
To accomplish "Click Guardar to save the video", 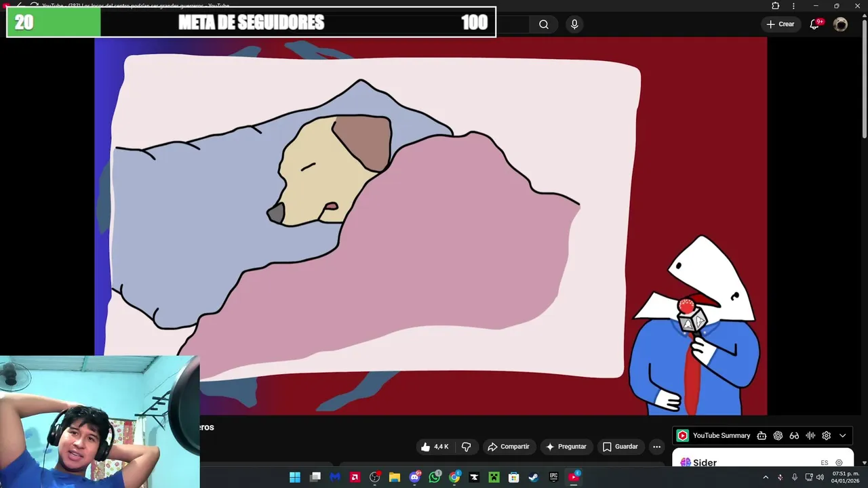I will coord(620,447).
